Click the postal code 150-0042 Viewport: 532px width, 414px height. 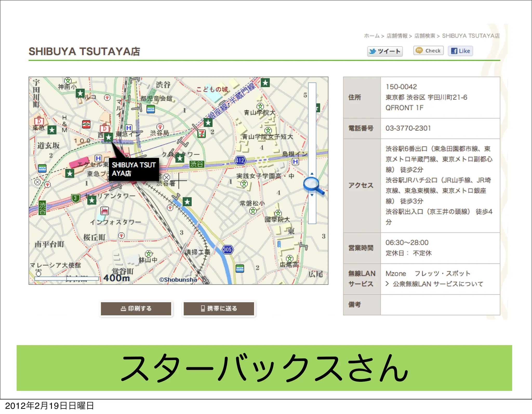[401, 87]
